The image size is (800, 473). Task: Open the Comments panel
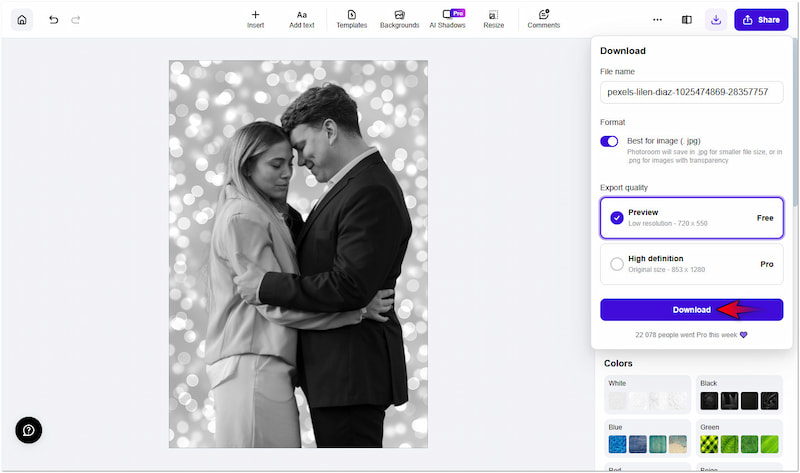[543, 19]
